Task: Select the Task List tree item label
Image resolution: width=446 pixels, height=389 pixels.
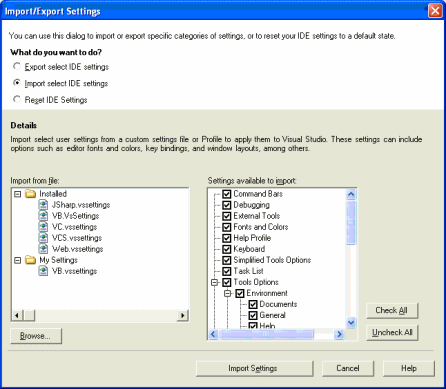Action: pyautogui.click(x=249, y=271)
